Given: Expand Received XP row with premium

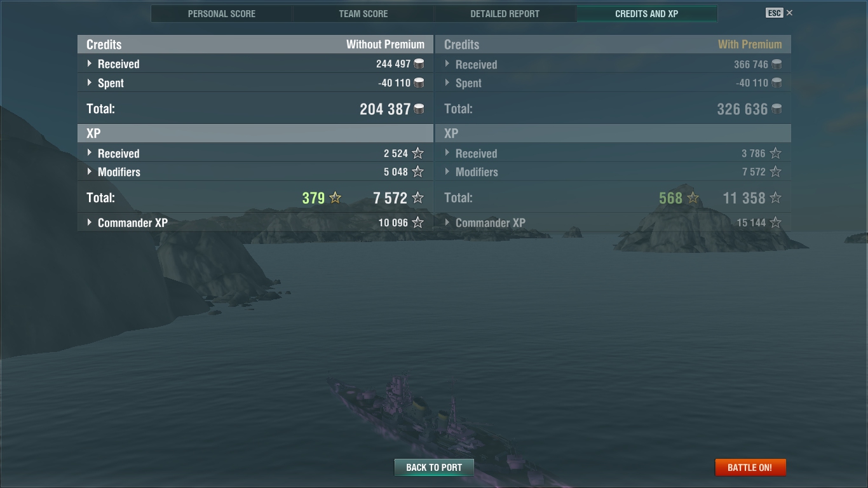Looking at the screenshot, I should pyautogui.click(x=613, y=153).
